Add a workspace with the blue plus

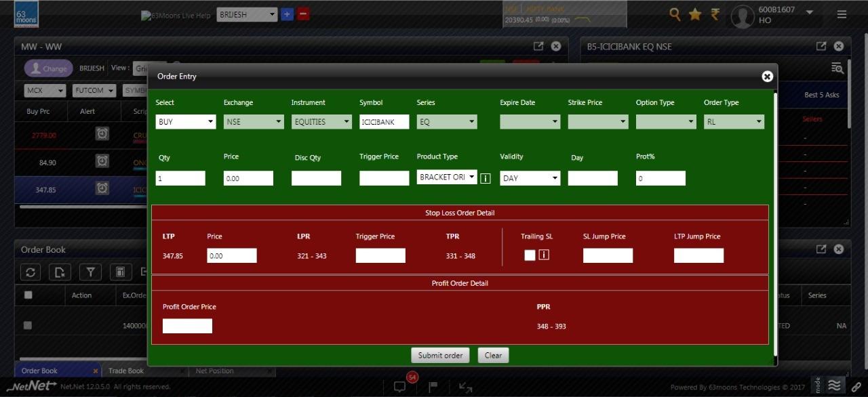[287, 14]
